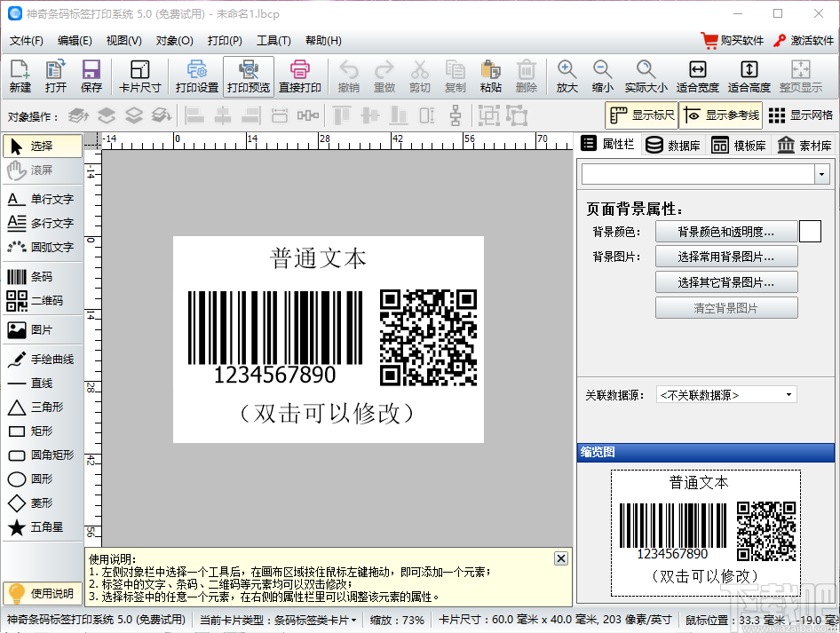Click 背景颜色和透明度 button
This screenshot has width=840, height=633.
coord(725,232)
